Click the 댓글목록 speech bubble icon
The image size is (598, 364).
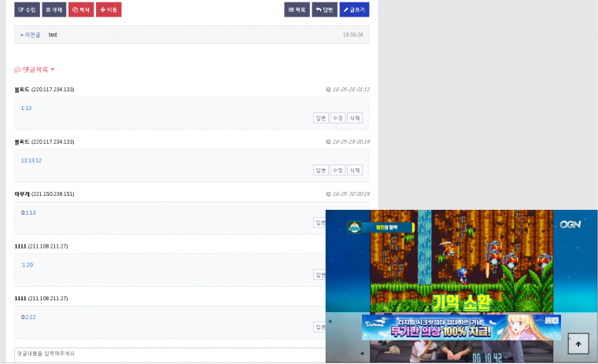pyautogui.click(x=17, y=70)
